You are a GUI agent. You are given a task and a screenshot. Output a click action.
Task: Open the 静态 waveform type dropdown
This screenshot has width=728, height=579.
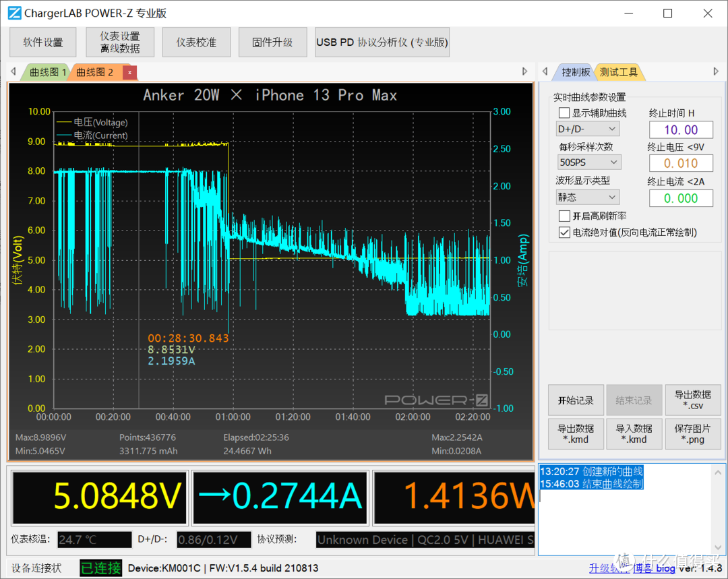[588, 197]
